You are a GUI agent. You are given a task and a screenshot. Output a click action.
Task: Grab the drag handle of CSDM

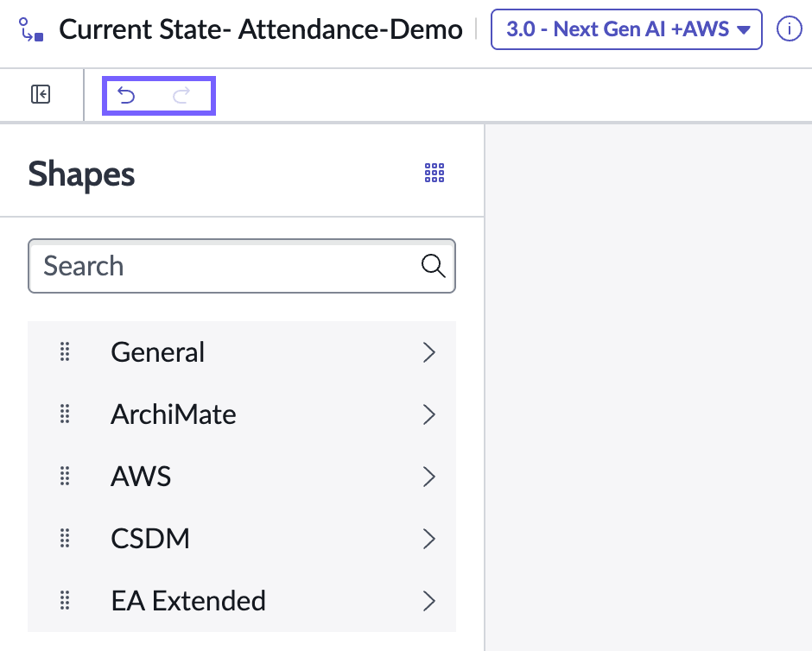(65, 538)
